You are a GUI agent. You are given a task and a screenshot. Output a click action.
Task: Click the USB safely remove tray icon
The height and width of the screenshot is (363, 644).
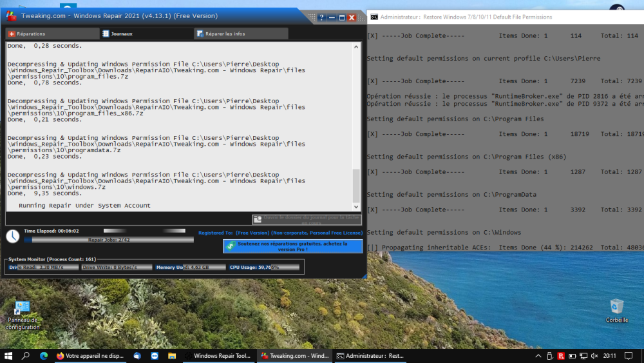pos(550,356)
